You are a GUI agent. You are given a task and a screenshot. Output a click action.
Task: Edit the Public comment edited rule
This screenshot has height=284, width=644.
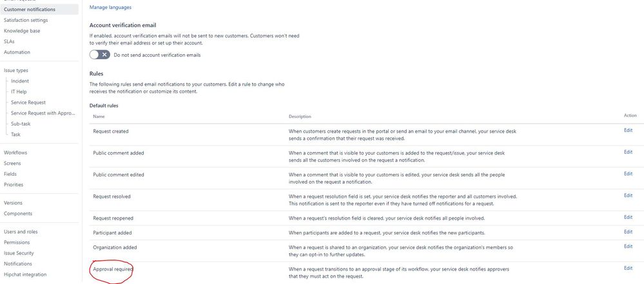click(628, 174)
